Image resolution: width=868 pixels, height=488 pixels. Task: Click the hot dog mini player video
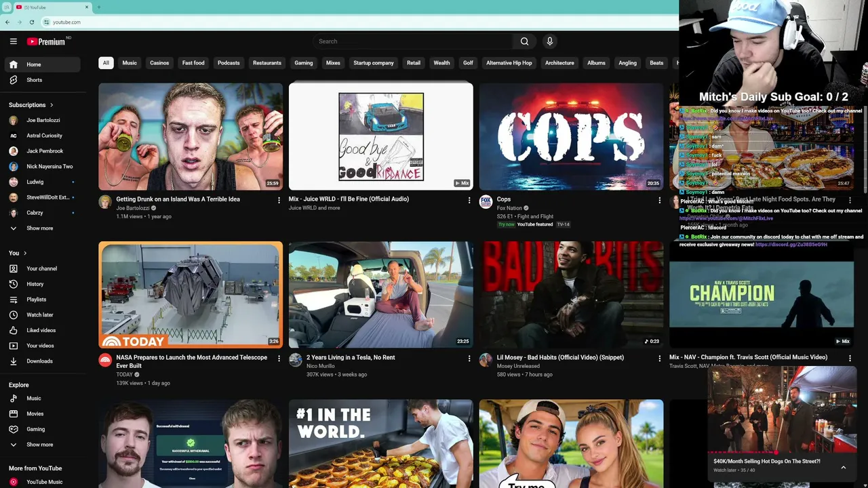coord(782,409)
